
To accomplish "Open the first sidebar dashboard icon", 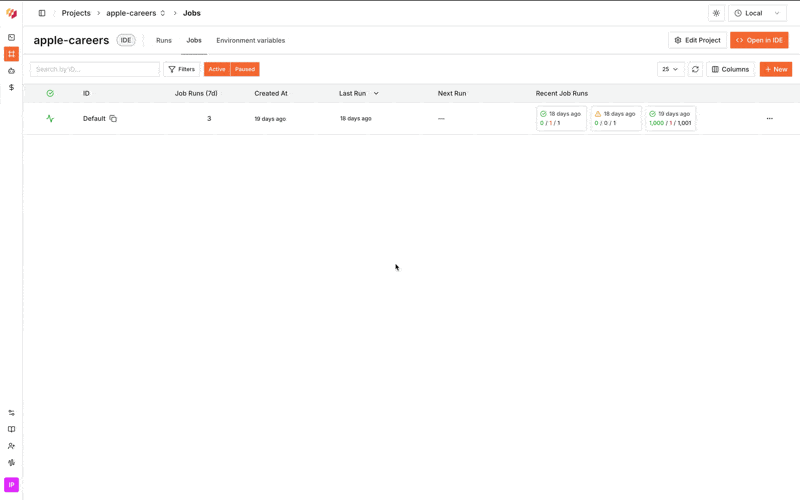I will click(11, 37).
